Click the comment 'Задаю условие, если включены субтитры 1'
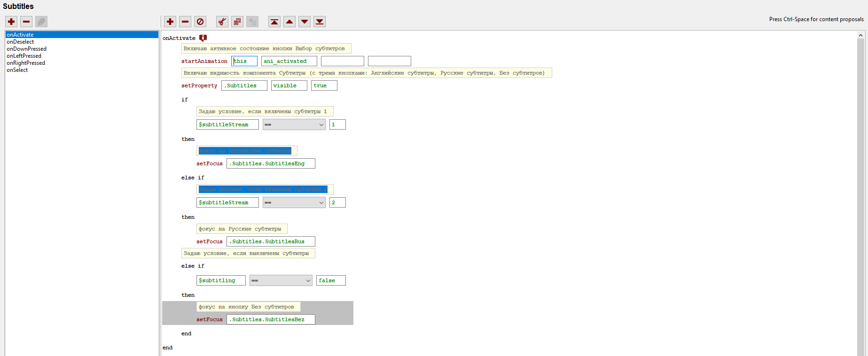Viewport: 868px width, 356px height. pos(265,111)
